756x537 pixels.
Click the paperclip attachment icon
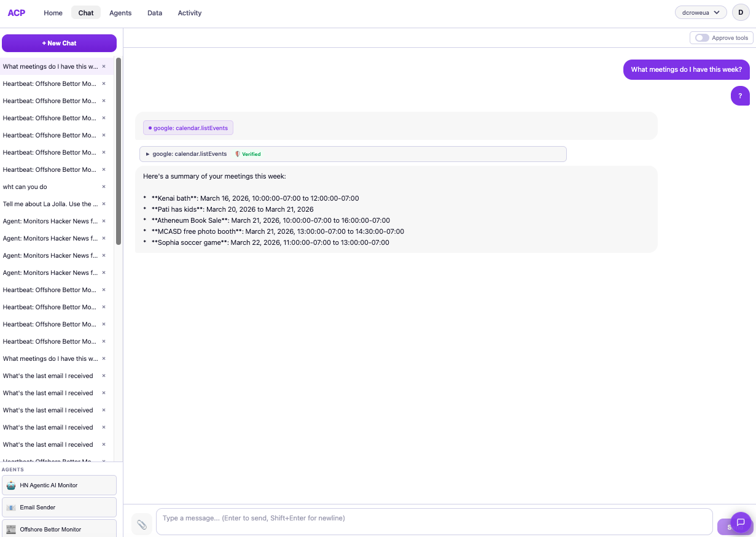(x=142, y=524)
